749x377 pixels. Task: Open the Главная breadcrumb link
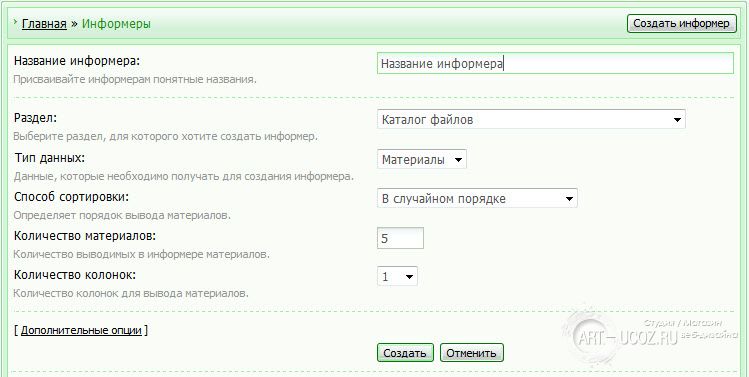pos(44,23)
